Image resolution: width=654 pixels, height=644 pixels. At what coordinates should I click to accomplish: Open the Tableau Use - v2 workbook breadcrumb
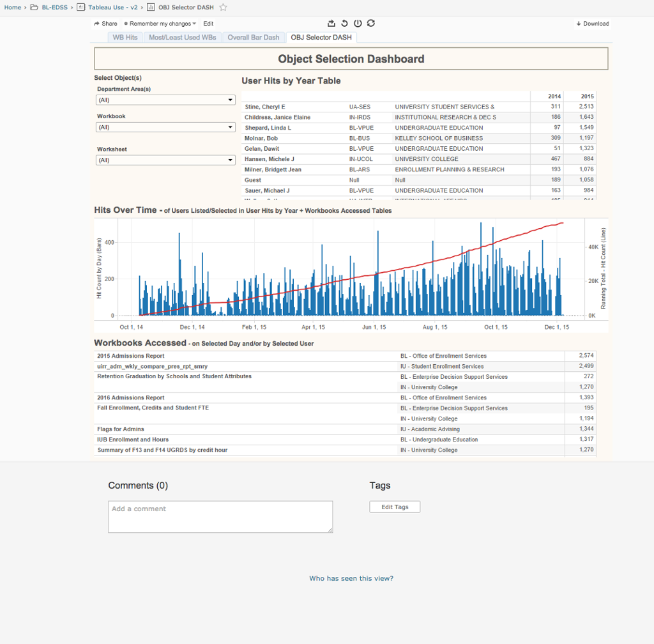(x=112, y=8)
